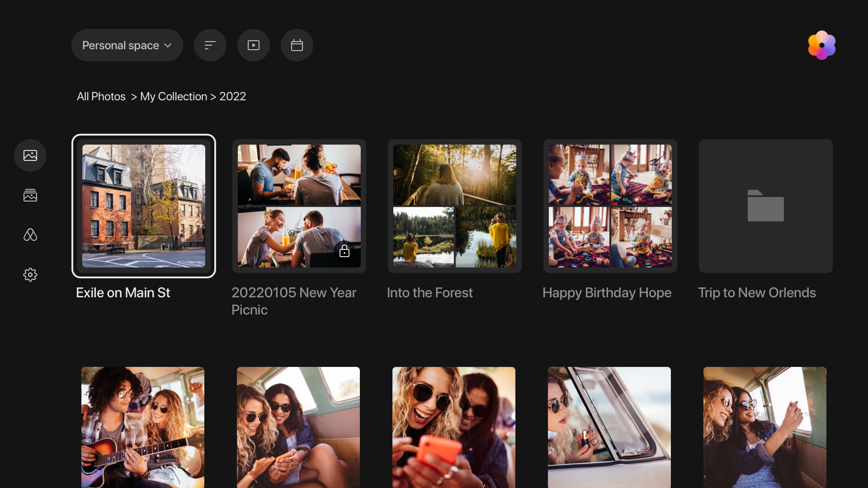Open the Personal space dropdown
The width and height of the screenshot is (868, 488).
pos(127,45)
